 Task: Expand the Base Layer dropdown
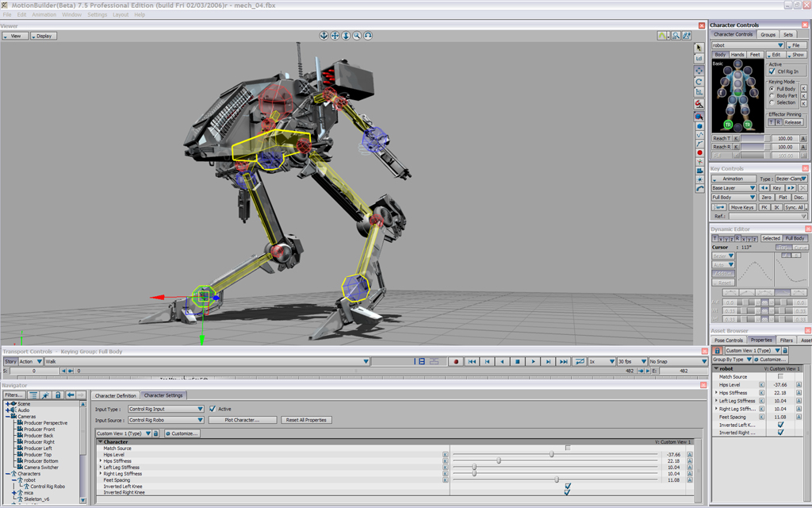point(733,188)
